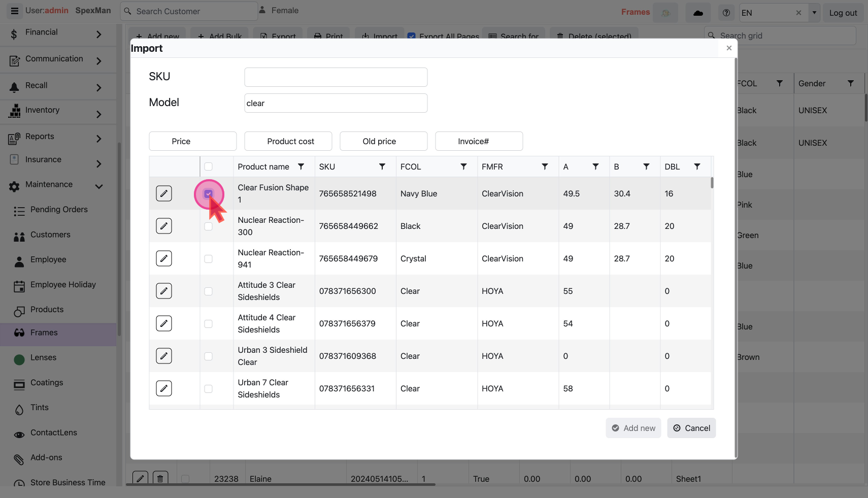This screenshot has width=868, height=498.
Task: Click edit pencil for Clear Fusion Shape 1
Action: (163, 193)
